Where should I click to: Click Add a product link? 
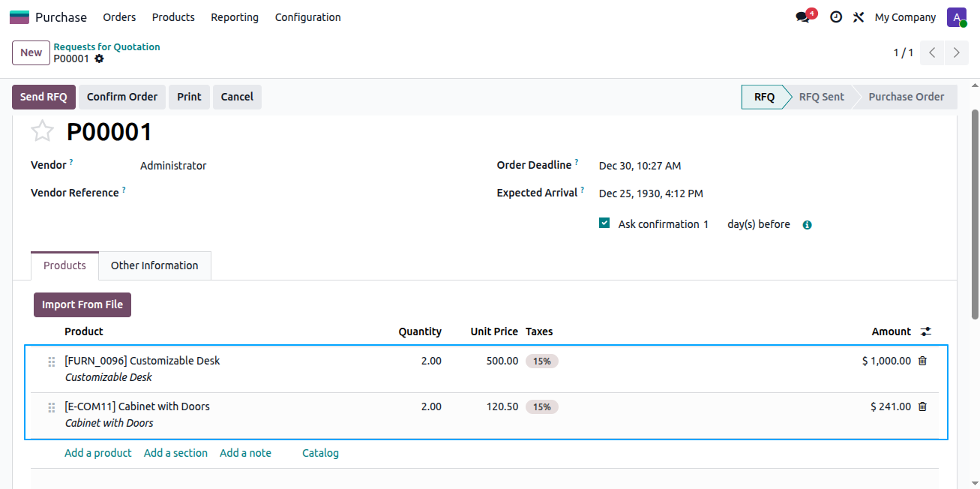[98, 453]
